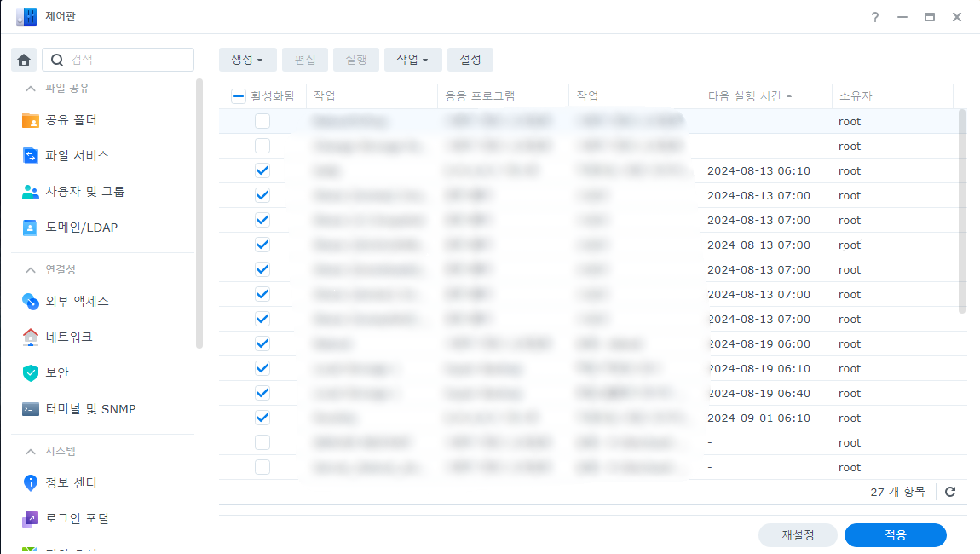
Task: Open the 작업 dropdown in toolbar
Action: [x=412, y=60]
